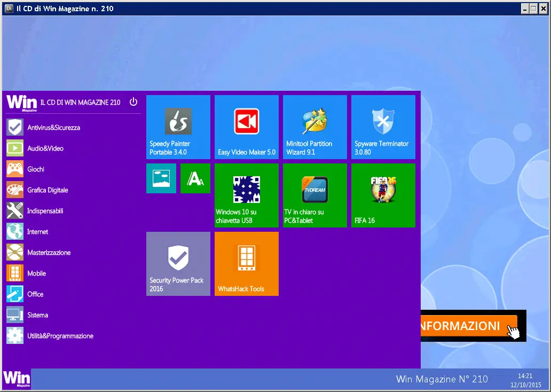Click the small font letters tile
This screenshot has width=551, height=392.
pos(195,178)
